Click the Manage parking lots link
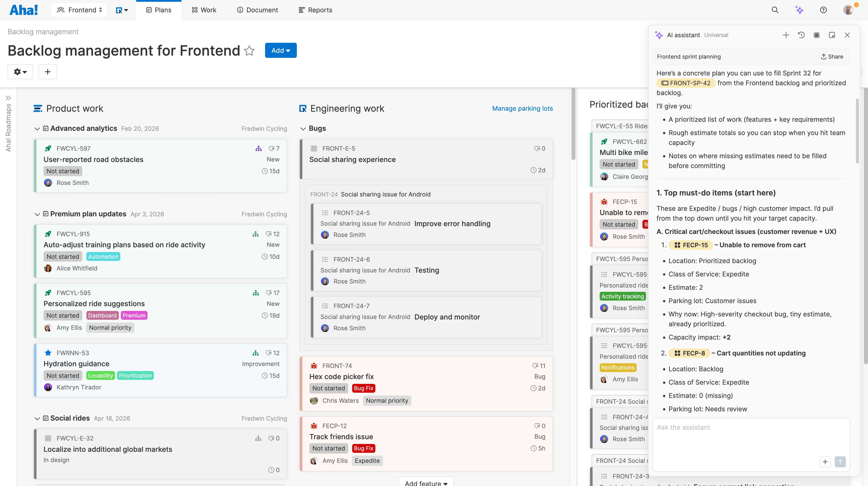The height and width of the screenshot is (486, 868). click(x=522, y=108)
